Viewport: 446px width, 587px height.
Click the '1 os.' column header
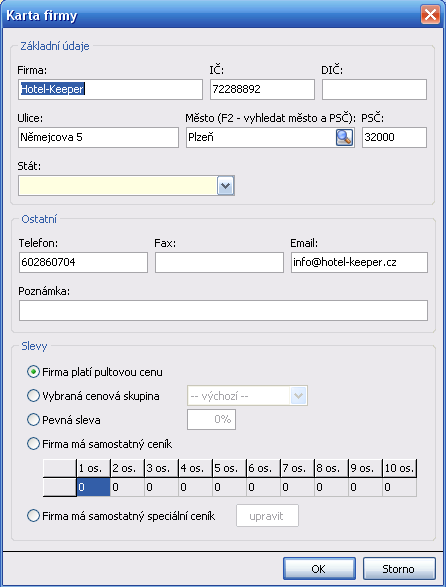(x=93, y=468)
